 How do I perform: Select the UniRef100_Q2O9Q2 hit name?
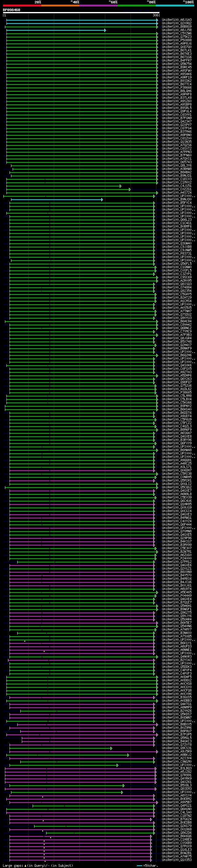177,23
